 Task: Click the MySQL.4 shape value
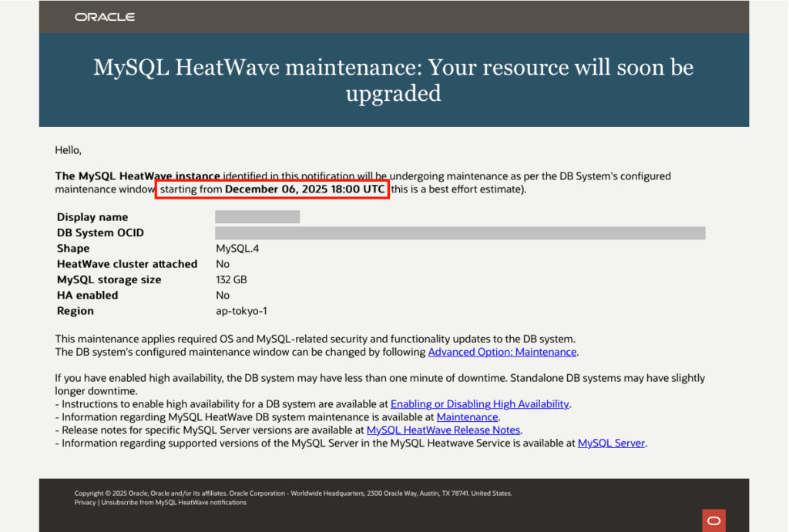tap(232, 249)
